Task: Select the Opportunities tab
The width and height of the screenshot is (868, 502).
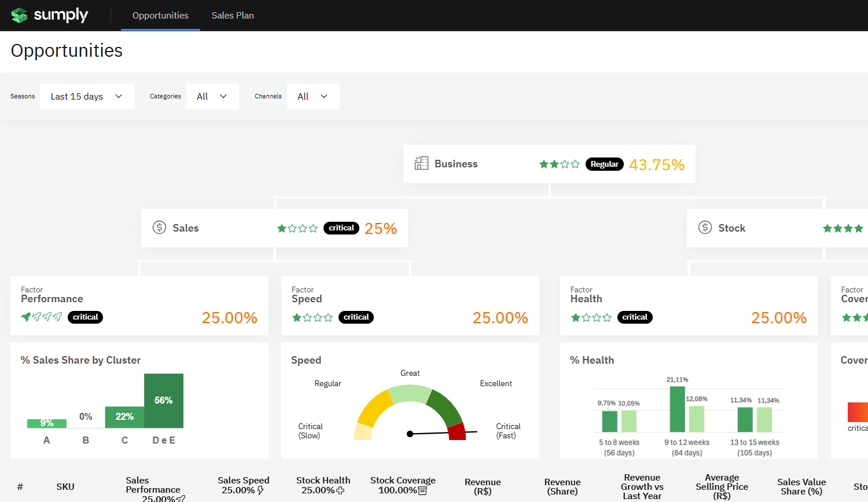Action: [x=160, y=16]
